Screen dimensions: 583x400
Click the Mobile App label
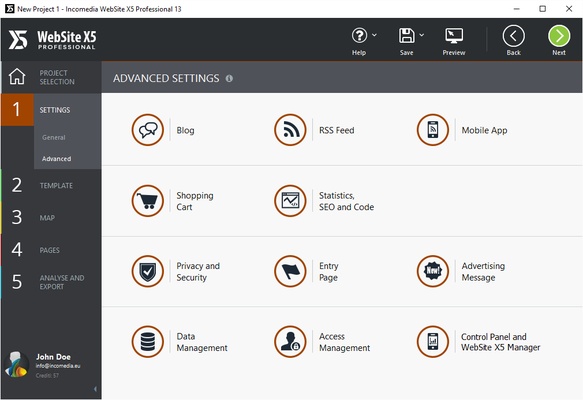[x=484, y=130]
